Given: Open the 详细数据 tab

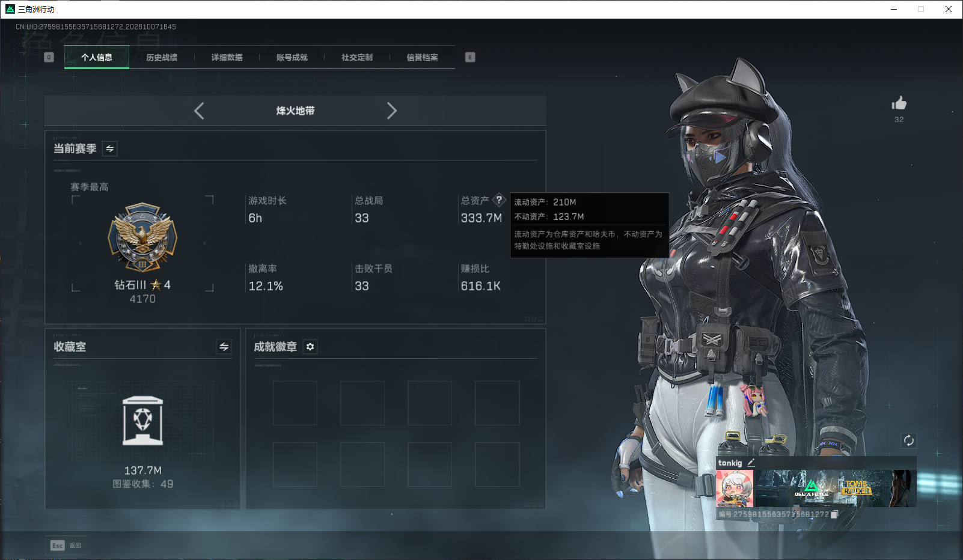Looking at the screenshot, I should pyautogui.click(x=227, y=58).
